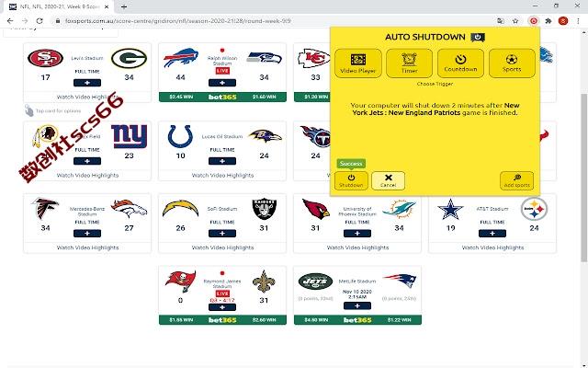Click the Success tooltip above Shutdown

(x=351, y=164)
